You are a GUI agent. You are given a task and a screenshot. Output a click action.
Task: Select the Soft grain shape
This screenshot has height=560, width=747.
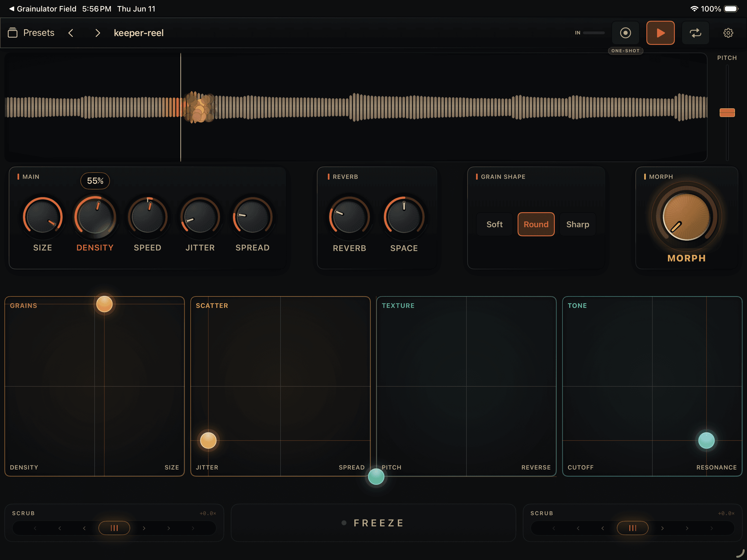point(494,224)
